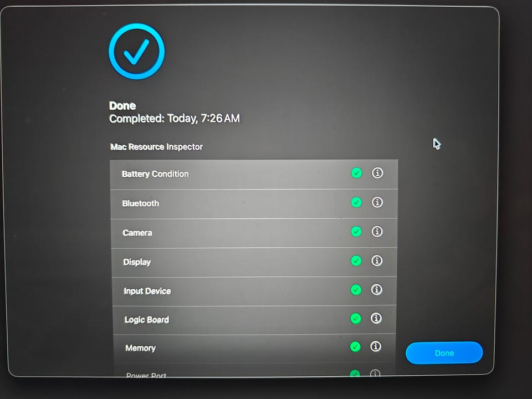Open the Display info icon
The height and width of the screenshot is (399, 532).
coord(377,260)
